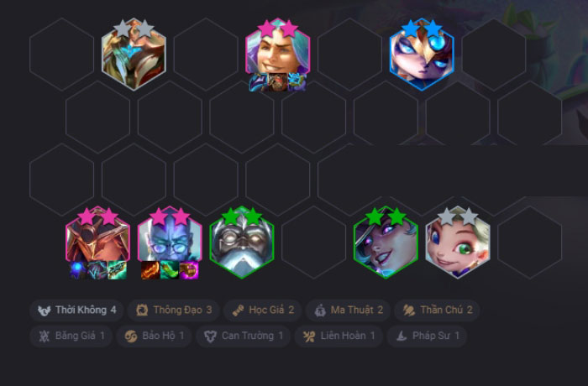Open the Thần Chú 2 trait
This screenshot has height=386, width=588.
tap(437, 310)
